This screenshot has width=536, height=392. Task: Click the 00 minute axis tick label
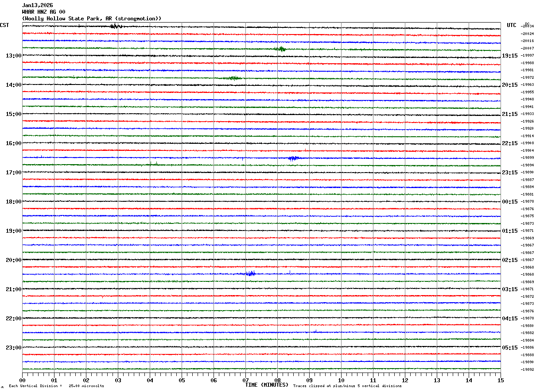click(x=22, y=380)
